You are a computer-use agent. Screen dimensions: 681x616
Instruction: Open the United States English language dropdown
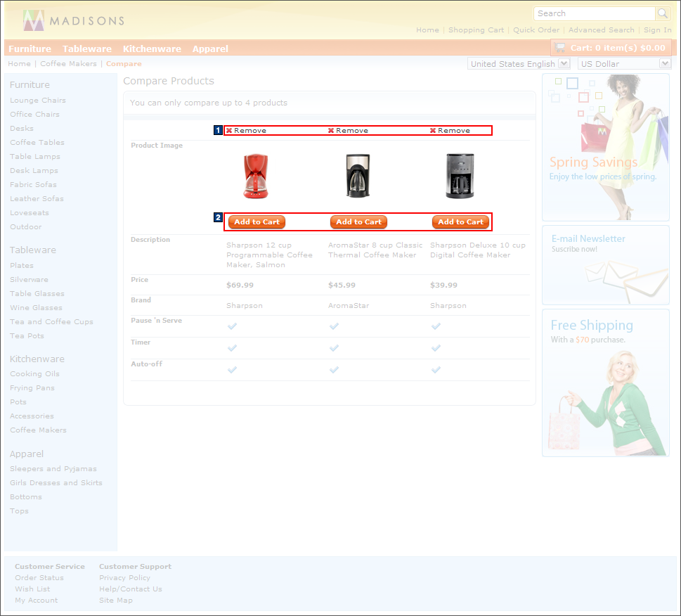click(563, 63)
